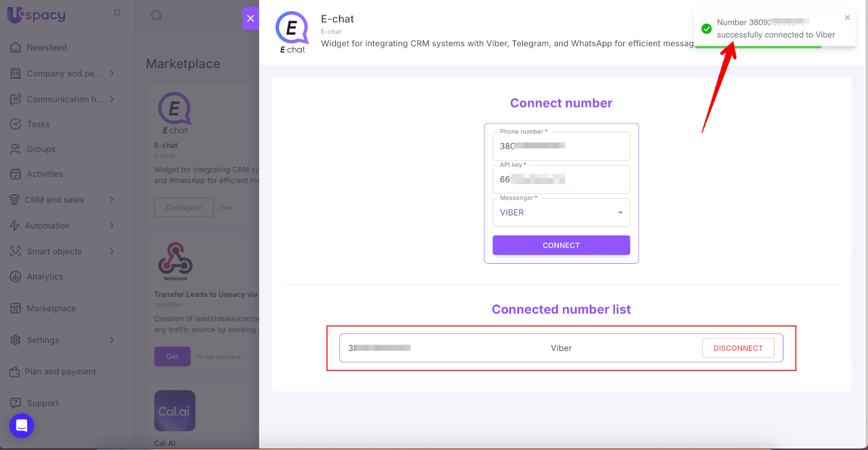This screenshot has width=868, height=450.
Task: Click the Cal.ai app thumbnail
Action: click(174, 411)
